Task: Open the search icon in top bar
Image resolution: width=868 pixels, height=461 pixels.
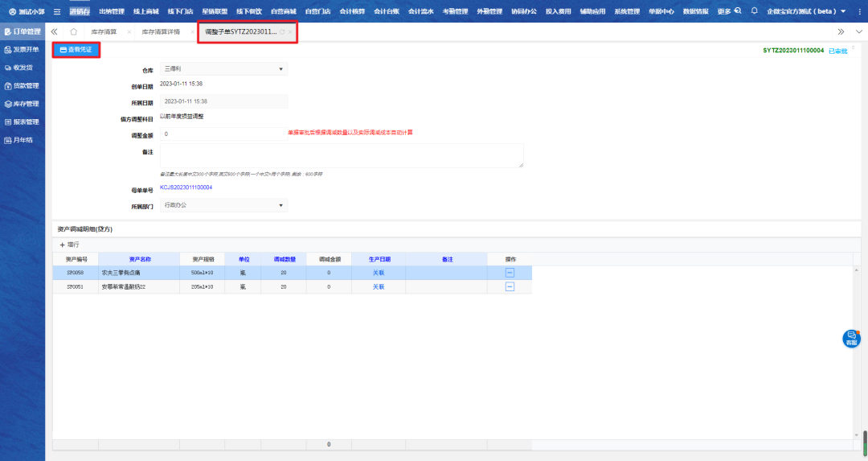Action: click(738, 11)
